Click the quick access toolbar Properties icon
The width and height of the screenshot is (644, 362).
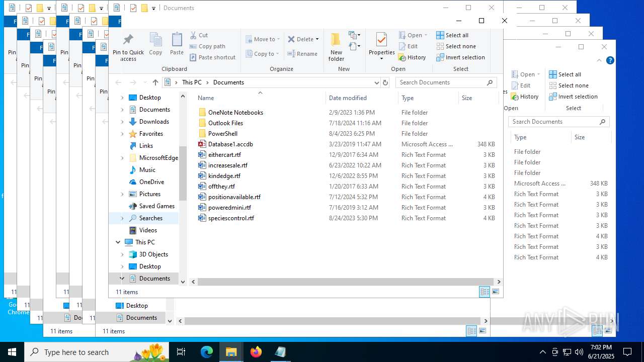133,8
